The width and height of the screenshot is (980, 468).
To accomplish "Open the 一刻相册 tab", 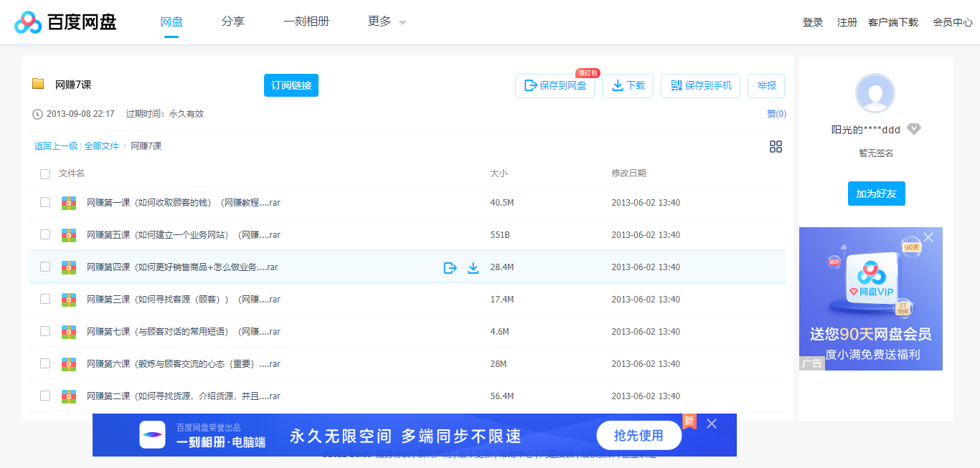I will (x=306, y=22).
